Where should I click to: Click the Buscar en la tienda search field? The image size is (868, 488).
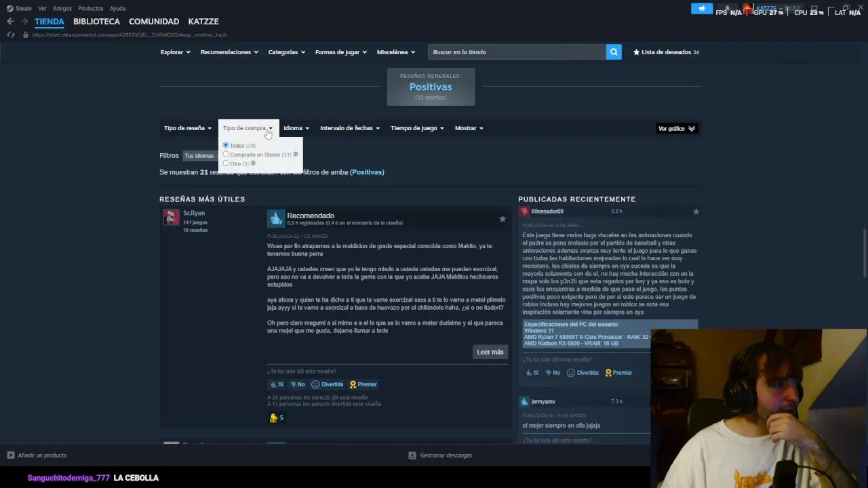click(517, 52)
